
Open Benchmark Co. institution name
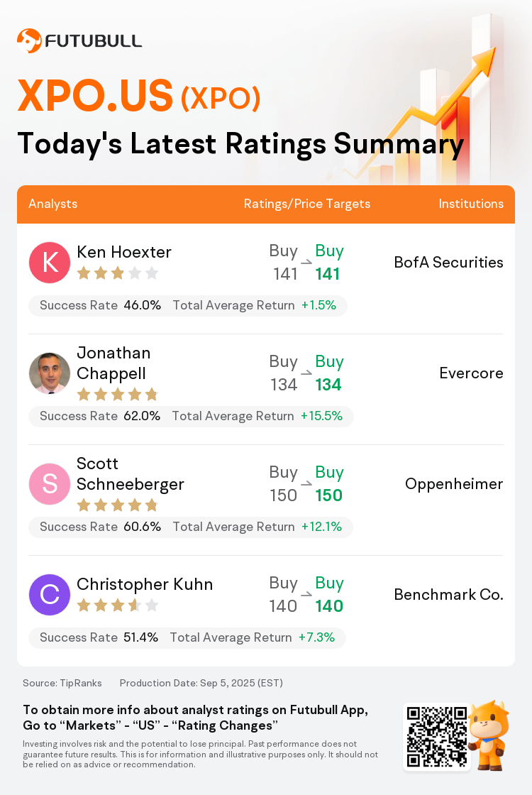click(x=449, y=594)
